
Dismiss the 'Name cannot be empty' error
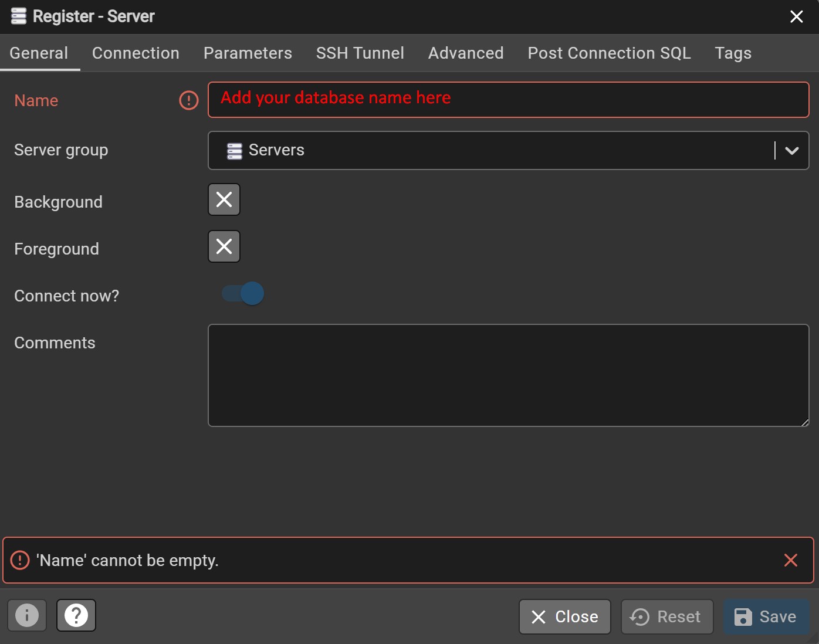(790, 560)
